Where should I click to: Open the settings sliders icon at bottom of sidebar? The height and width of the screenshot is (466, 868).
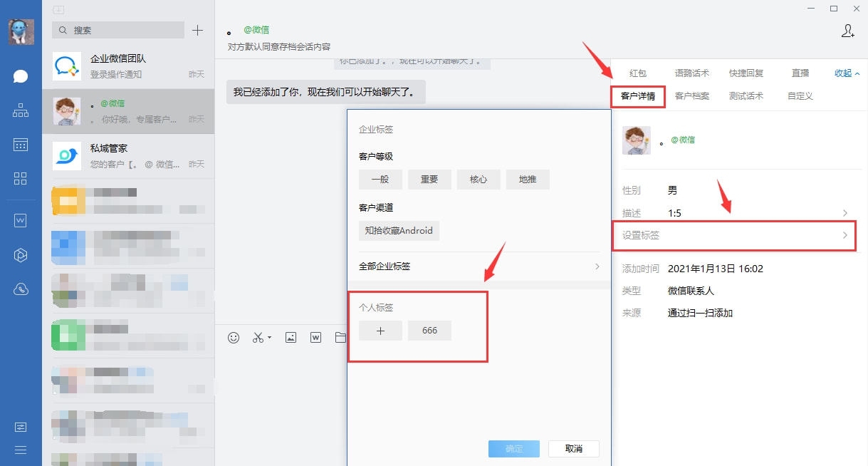coord(21,427)
